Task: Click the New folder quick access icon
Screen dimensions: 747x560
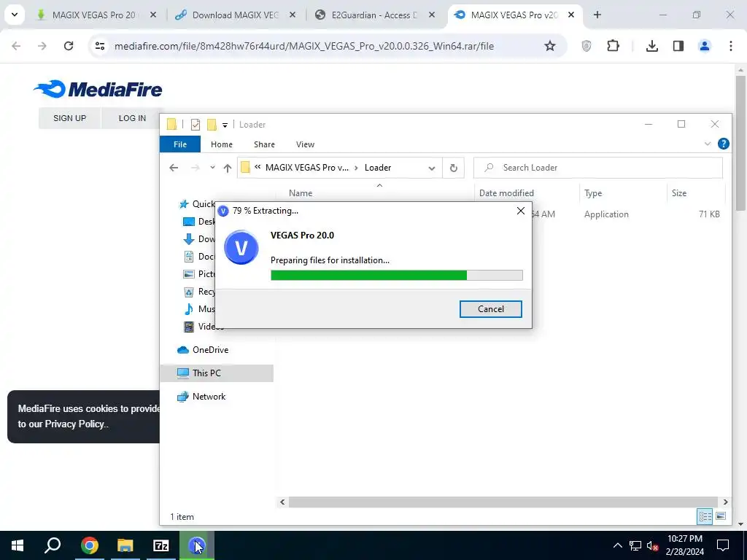Action: [x=212, y=125]
